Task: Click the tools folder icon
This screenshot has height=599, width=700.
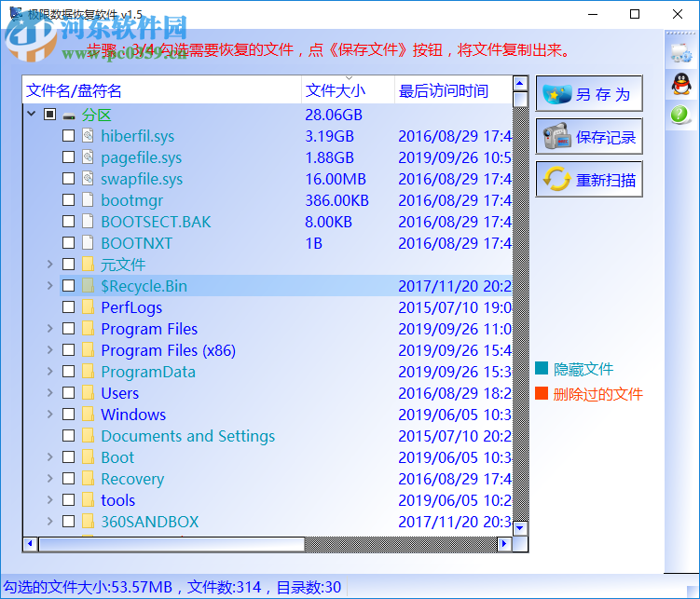Action: click(88, 499)
